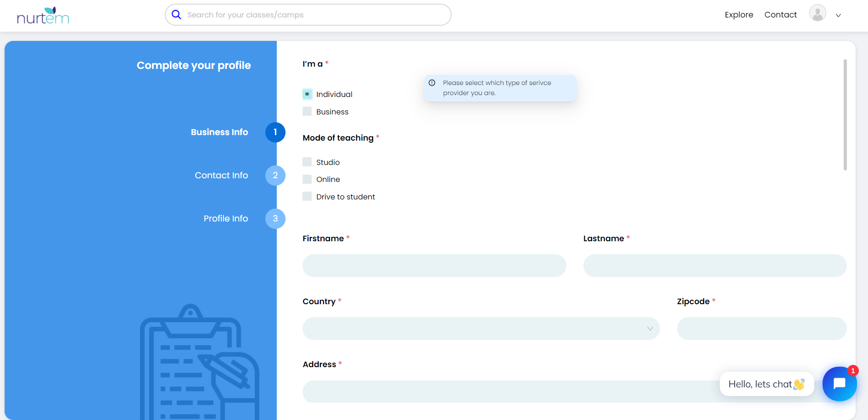
Task: Select the Individual option
Action: (x=307, y=94)
